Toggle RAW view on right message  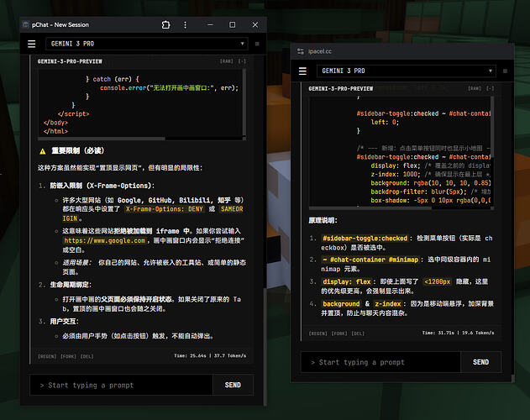(x=475, y=88)
